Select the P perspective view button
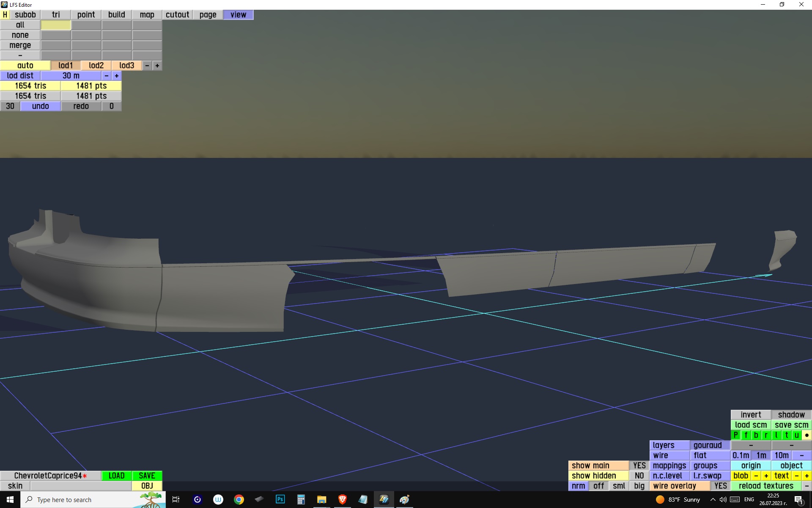Viewport: 812px width, 508px height. [x=735, y=435]
